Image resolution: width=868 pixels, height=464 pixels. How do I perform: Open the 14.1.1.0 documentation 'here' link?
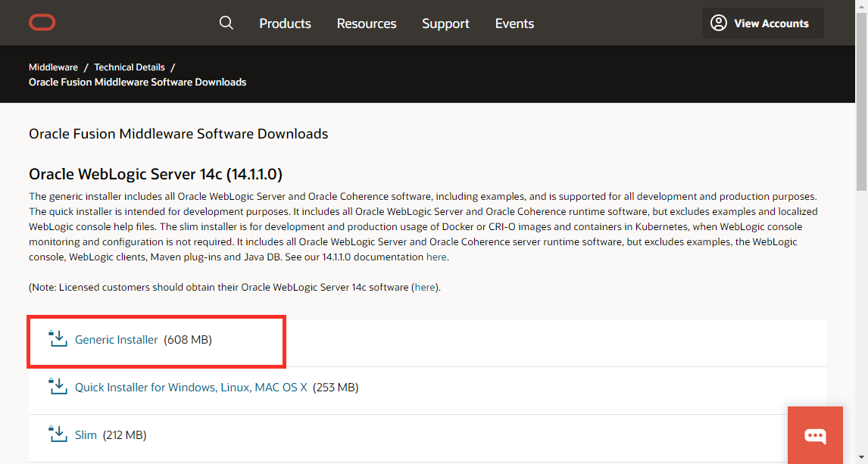tap(436, 257)
